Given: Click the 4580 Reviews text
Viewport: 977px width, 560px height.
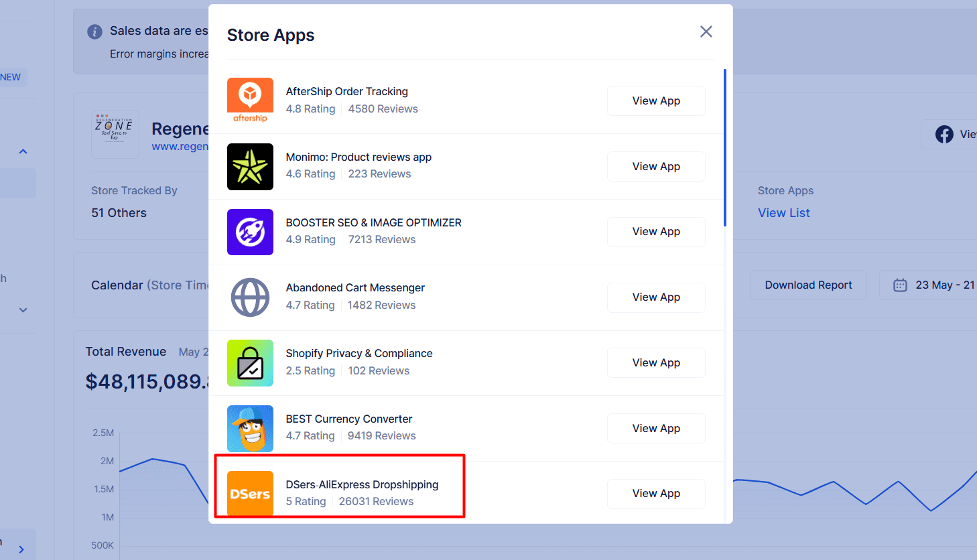Looking at the screenshot, I should [x=383, y=109].
